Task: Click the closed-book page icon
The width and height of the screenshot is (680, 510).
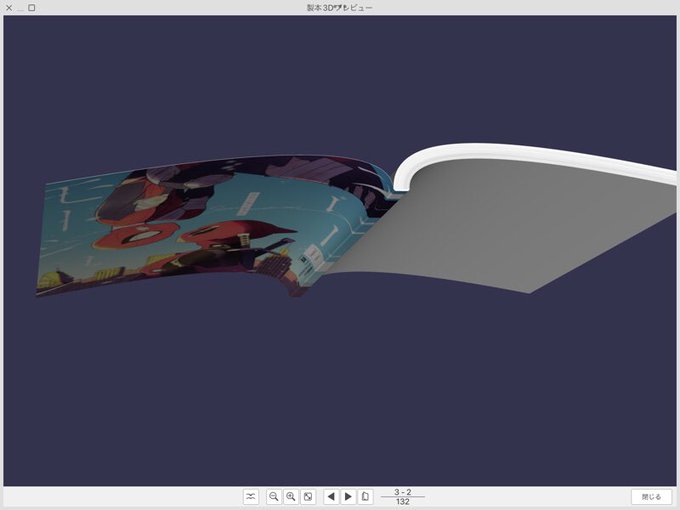Action: tap(365, 497)
